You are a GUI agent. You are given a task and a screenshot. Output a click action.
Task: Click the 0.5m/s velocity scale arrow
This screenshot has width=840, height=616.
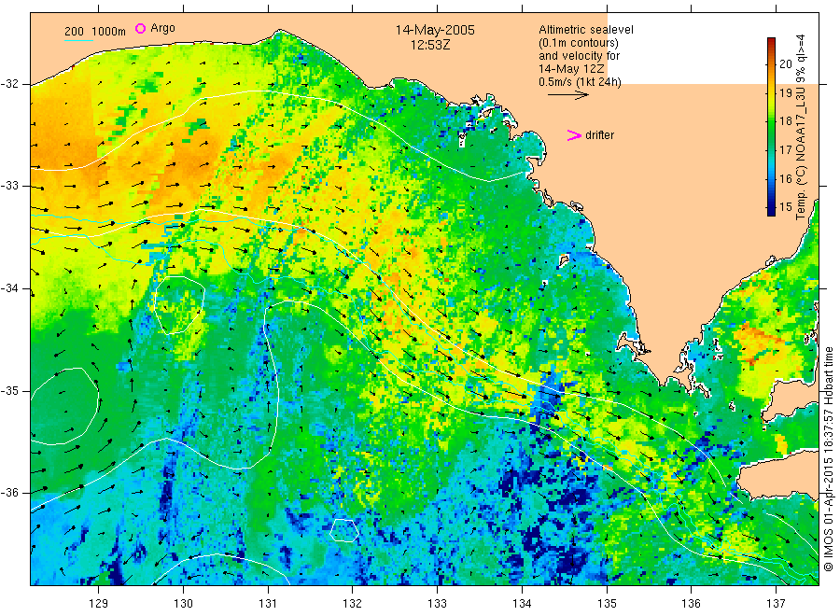pos(567,95)
